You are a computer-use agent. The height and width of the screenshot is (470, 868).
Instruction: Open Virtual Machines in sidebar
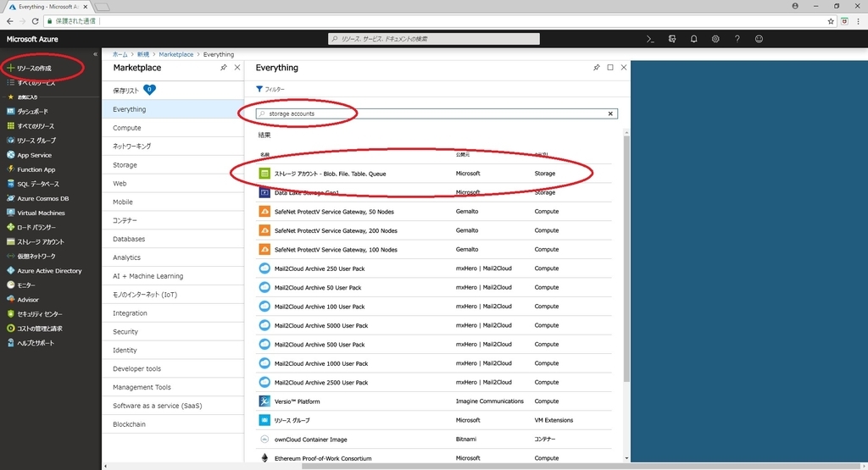pos(36,213)
